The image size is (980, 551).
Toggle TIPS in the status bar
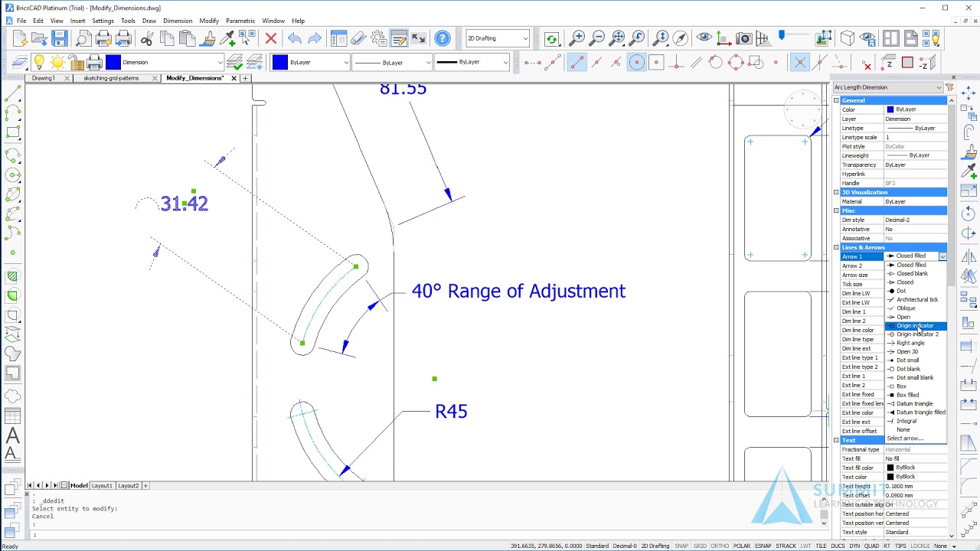(x=900, y=546)
